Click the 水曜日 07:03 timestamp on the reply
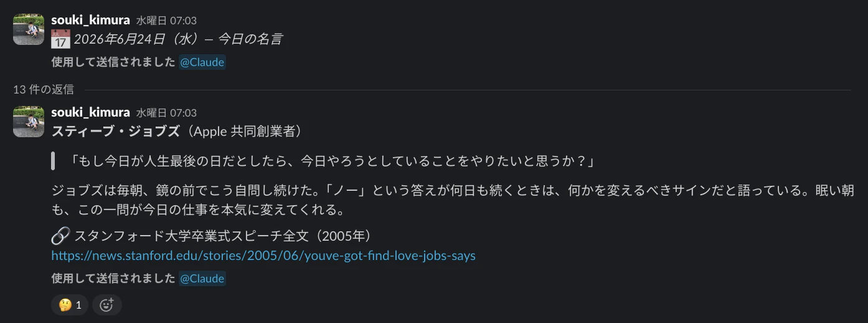868x323 pixels. coord(166,113)
